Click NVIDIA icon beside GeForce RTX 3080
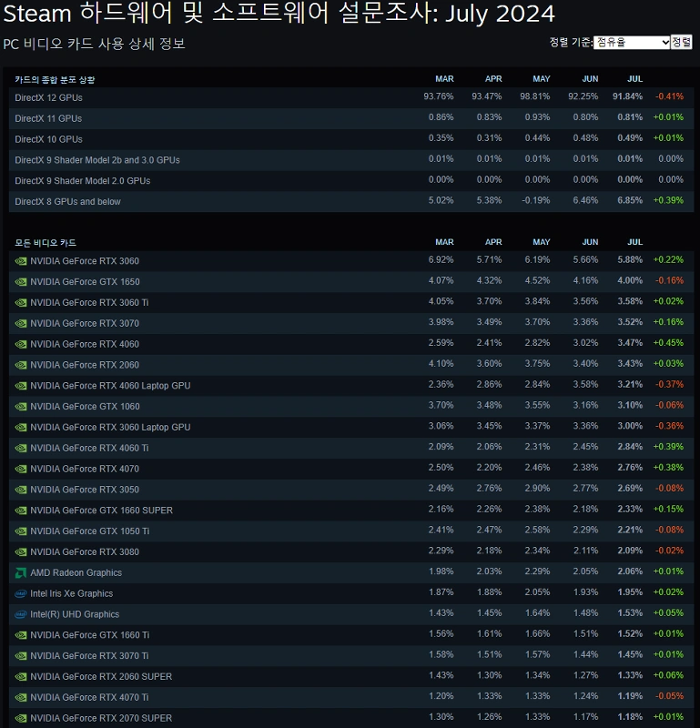The image size is (700, 728). tap(20, 552)
